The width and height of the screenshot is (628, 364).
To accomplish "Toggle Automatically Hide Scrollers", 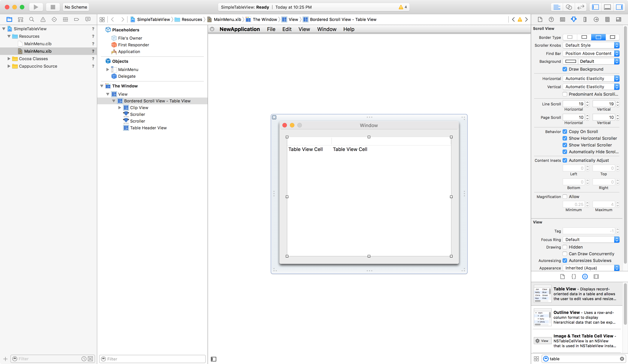I will click(x=565, y=152).
